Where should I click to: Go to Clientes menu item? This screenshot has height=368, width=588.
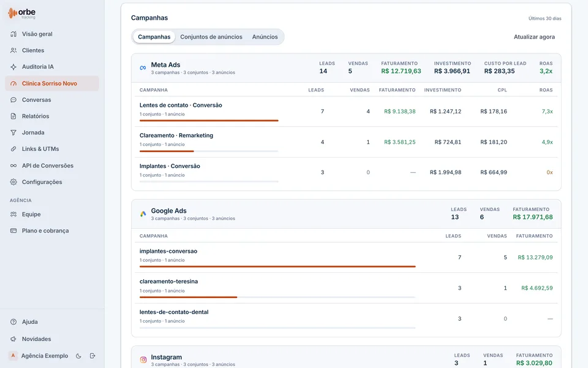[x=52, y=50]
